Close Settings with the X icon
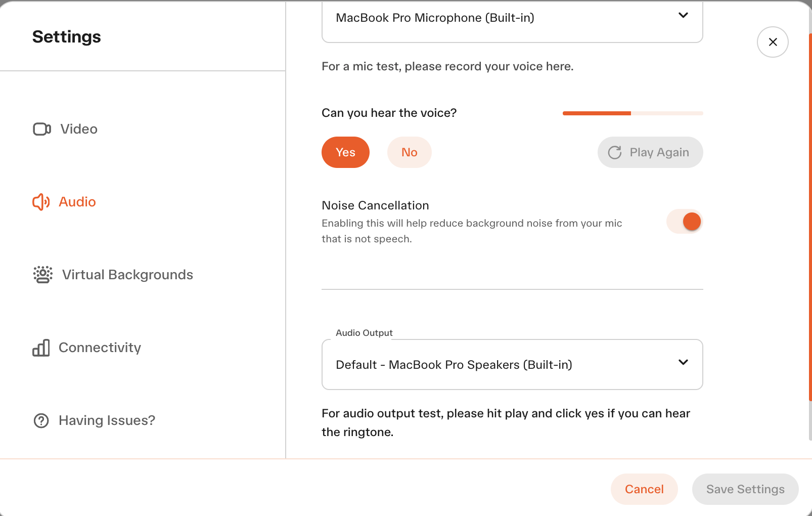Image resolution: width=812 pixels, height=516 pixels. click(x=773, y=42)
